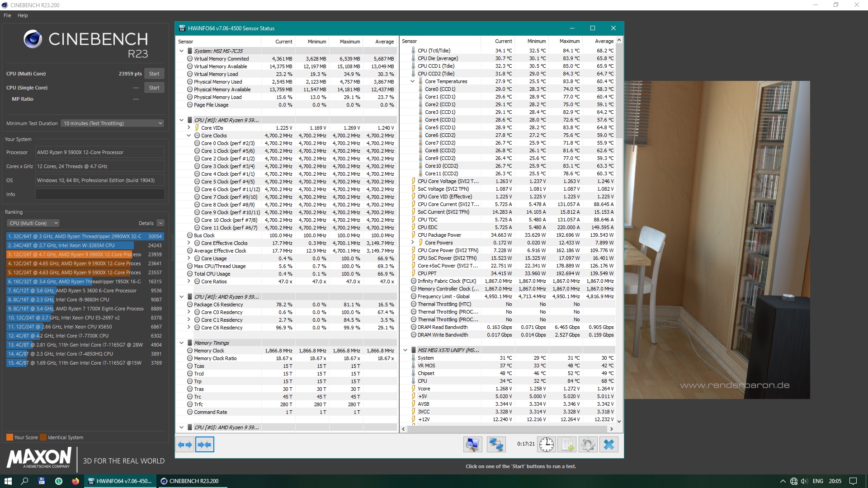This screenshot has width=868, height=488.
Task: Collapse the Core Clocks tree node
Action: coord(189,136)
